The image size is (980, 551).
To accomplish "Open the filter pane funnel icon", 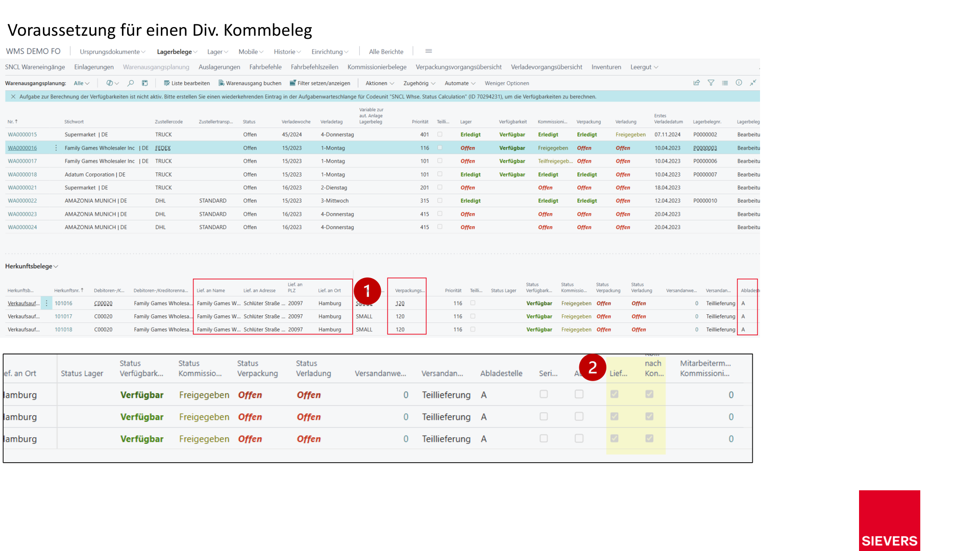I will point(711,83).
